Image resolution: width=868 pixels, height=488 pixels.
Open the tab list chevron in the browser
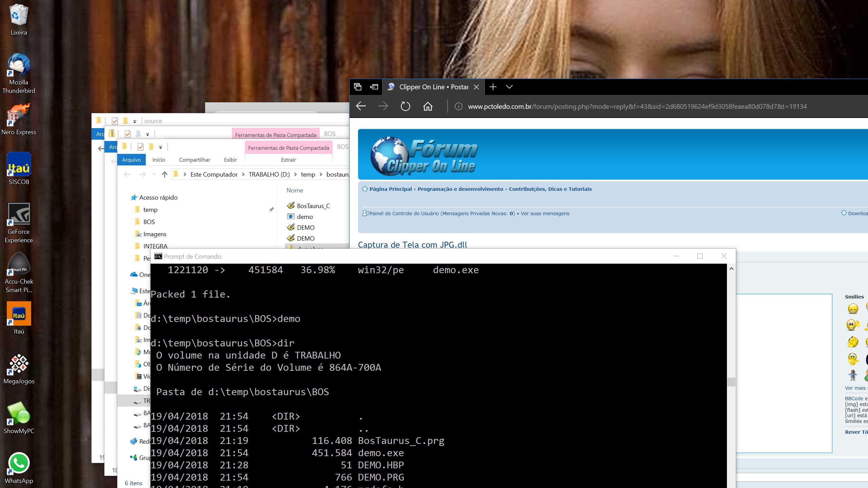(x=509, y=87)
